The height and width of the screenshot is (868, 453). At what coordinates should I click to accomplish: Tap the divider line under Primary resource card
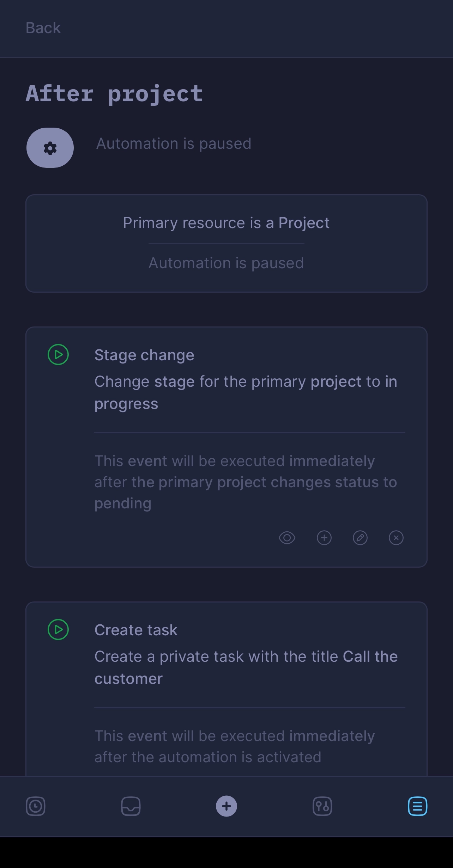tap(226, 243)
